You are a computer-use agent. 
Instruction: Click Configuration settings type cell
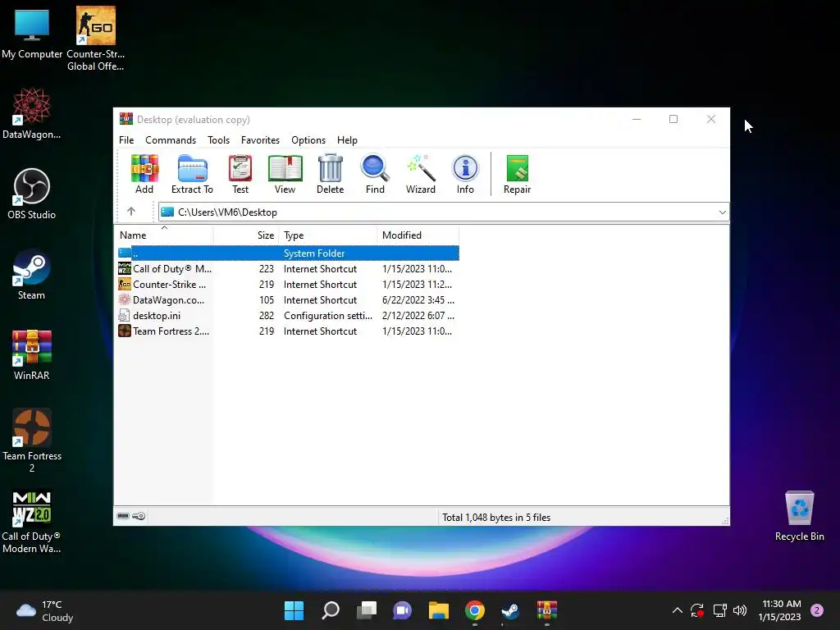[328, 316]
